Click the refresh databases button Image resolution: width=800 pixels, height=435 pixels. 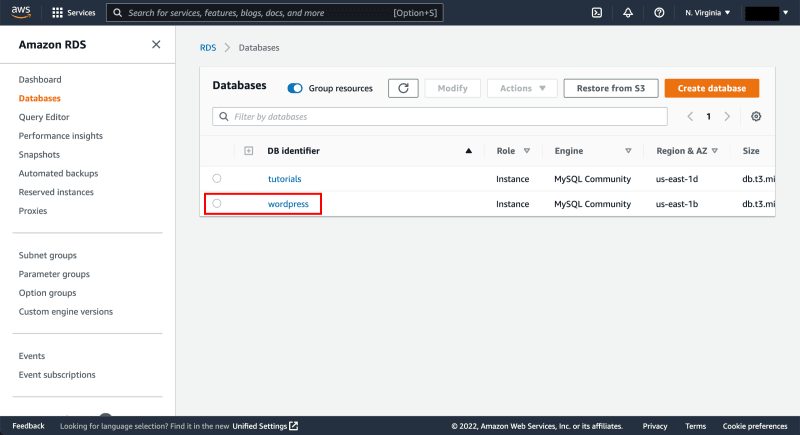403,88
